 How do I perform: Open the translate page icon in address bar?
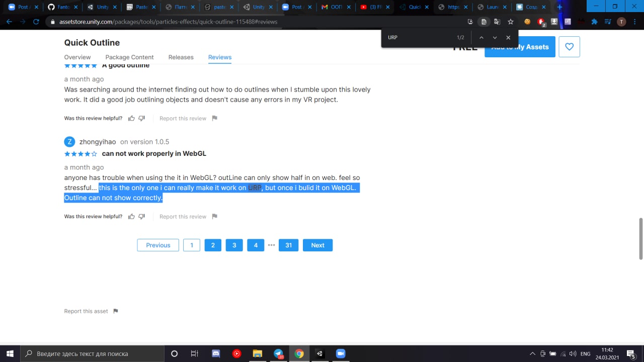(497, 22)
